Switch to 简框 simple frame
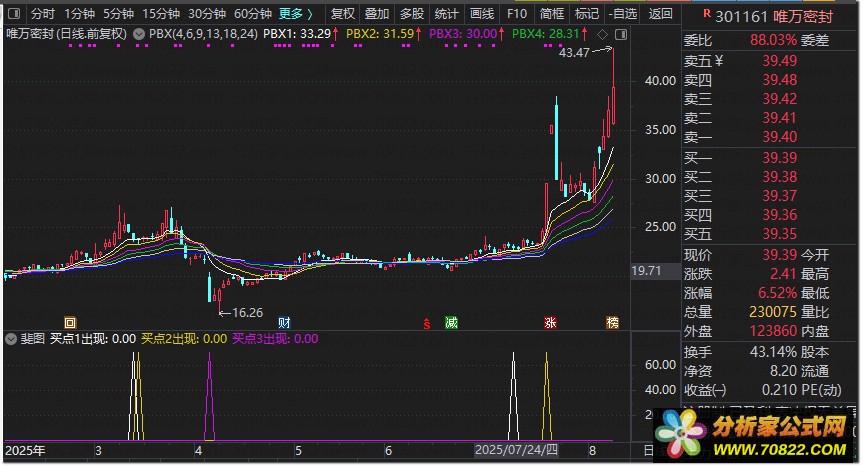Screen dimensions: 863x466 551,14
